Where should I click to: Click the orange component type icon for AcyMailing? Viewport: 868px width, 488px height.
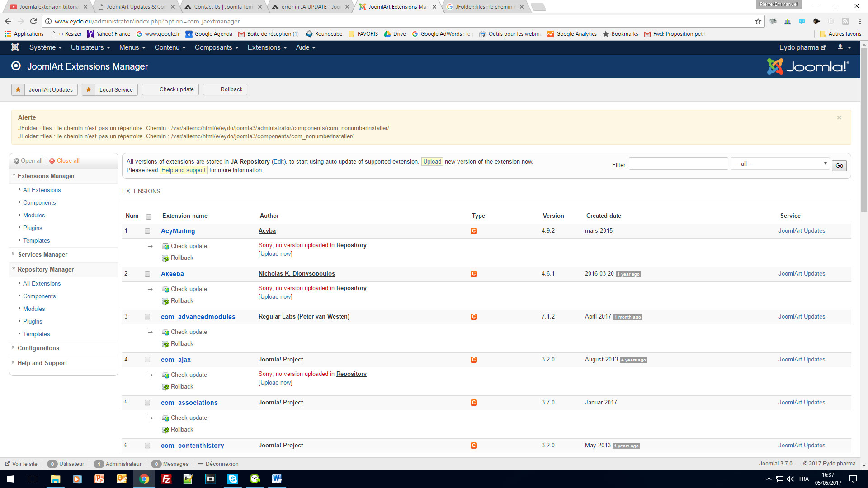(473, 231)
